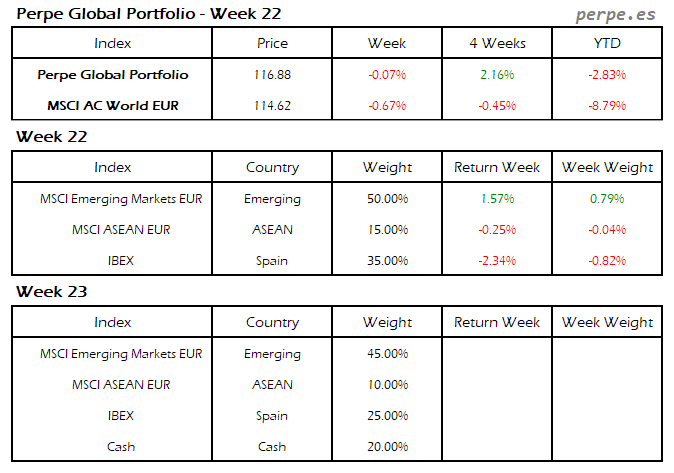The height and width of the screenshot is (473, 674).
Task: Select the 35.00% Spain weight in Week 22
Action: 387,261
